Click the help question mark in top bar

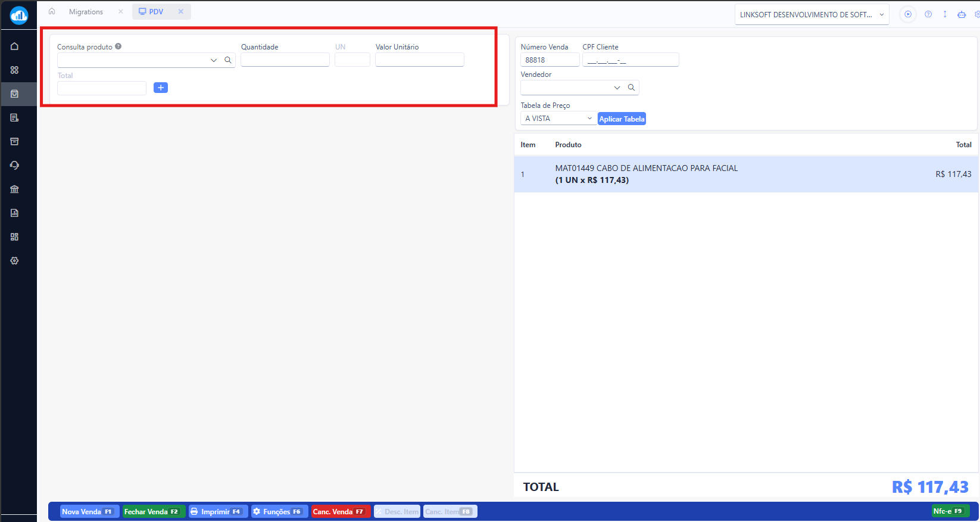928,14
